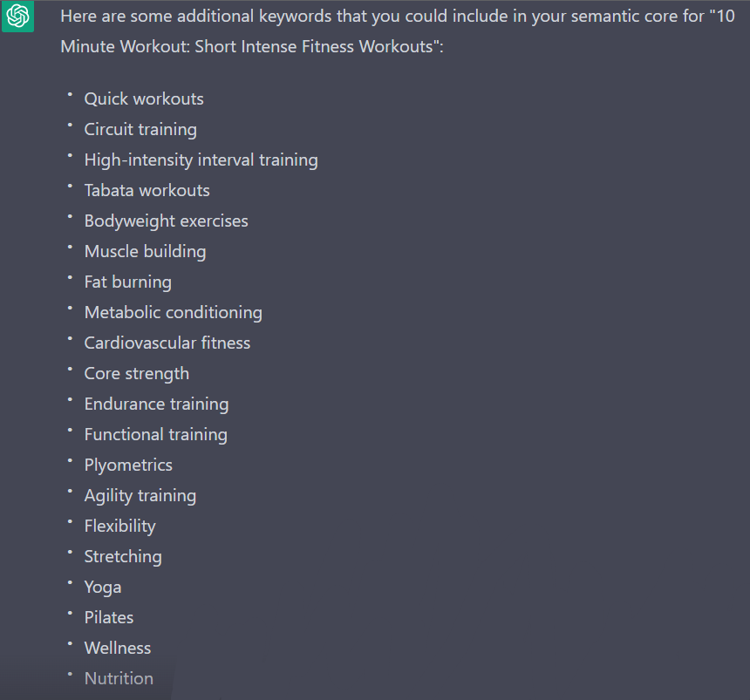The image size is (750, 700).
Task: Click on the "Core strength" item
Action: (136, 374)
